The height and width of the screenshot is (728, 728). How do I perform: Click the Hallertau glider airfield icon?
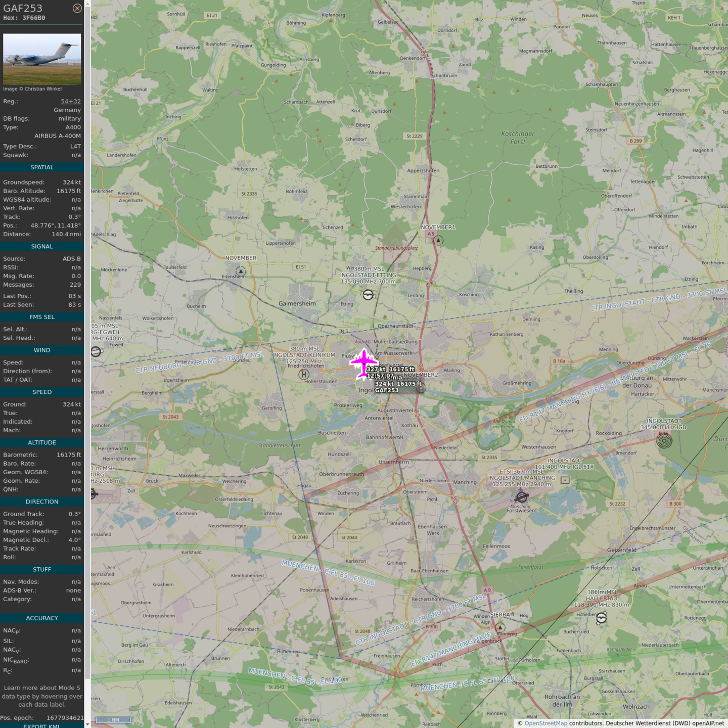pyautogui.click(x=601, y=618)
